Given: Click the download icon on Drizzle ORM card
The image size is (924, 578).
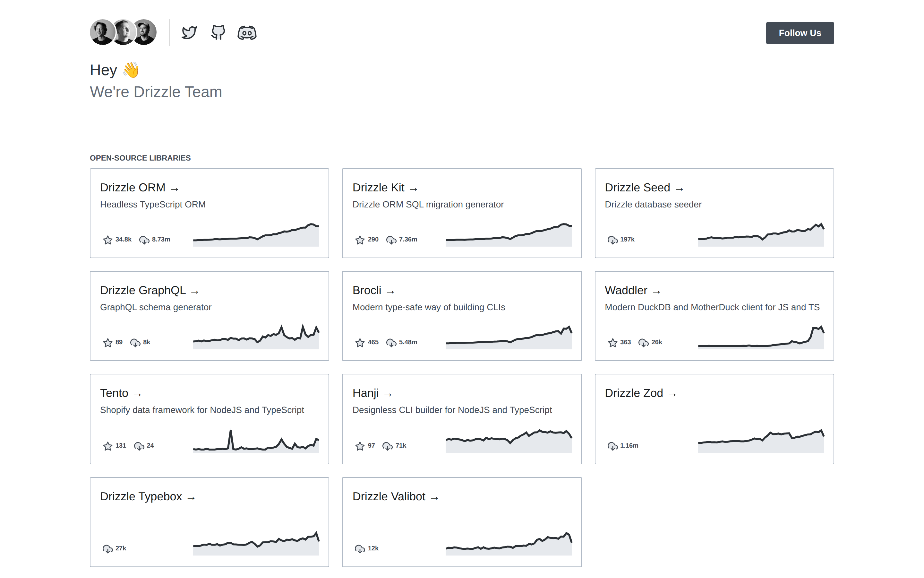Looking at the screenshot, I should (x=144, y=240).
